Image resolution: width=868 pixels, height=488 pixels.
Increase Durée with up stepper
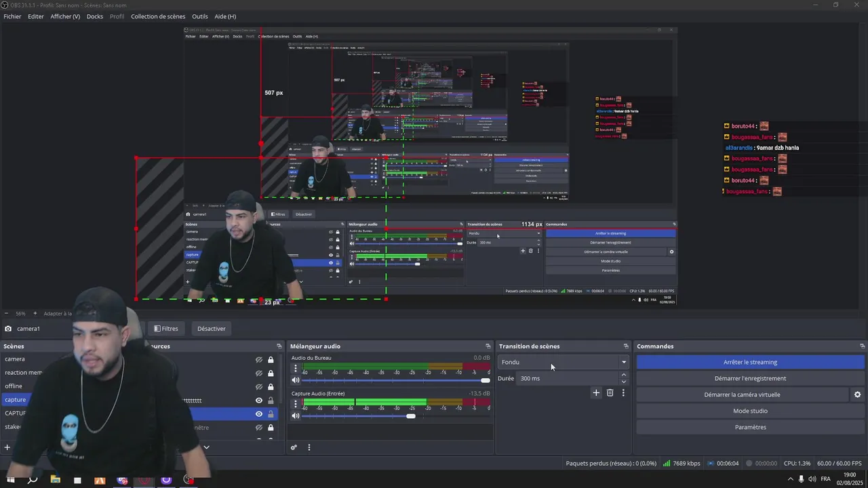[x=624, y=375]
